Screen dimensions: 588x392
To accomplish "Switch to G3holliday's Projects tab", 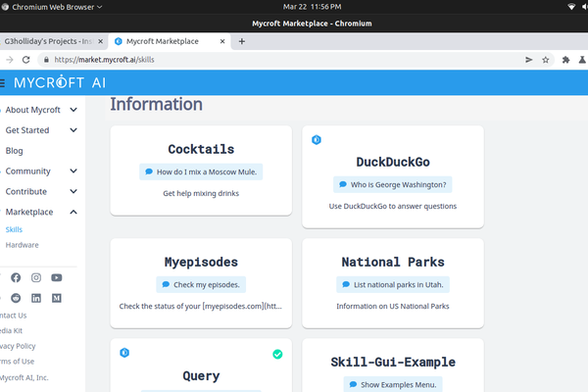I will tap(49, 41).
